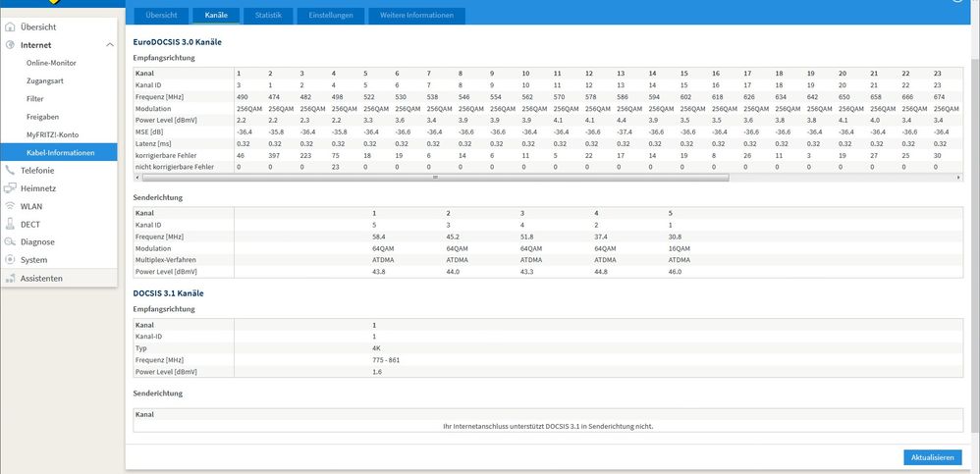Select the Kanäle tab
The height and width of the screenshot is (474, 980).
(x=216, y=16)
